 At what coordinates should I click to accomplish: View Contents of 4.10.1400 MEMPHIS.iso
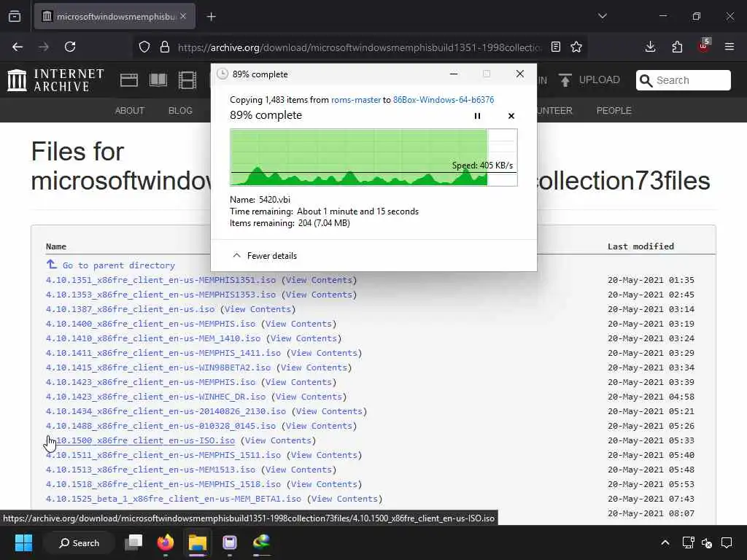pos(298,324)
